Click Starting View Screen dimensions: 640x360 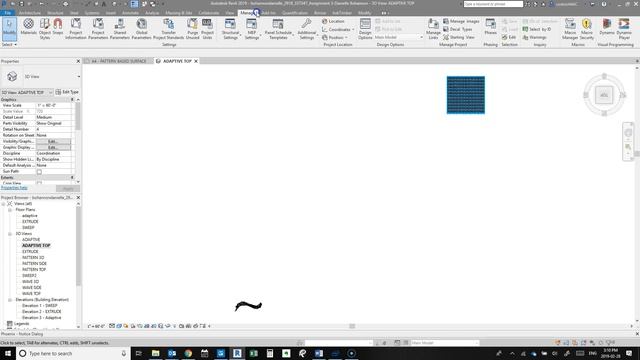459,37
